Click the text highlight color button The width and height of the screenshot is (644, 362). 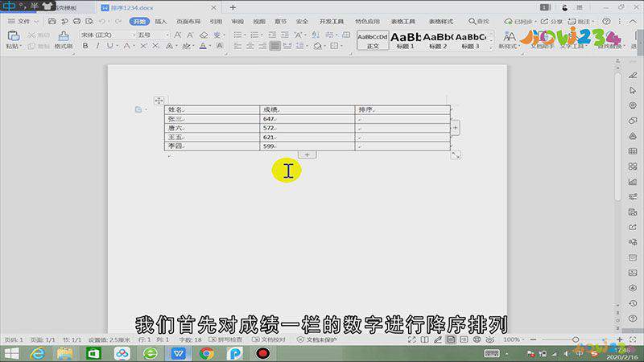point(186,46)
